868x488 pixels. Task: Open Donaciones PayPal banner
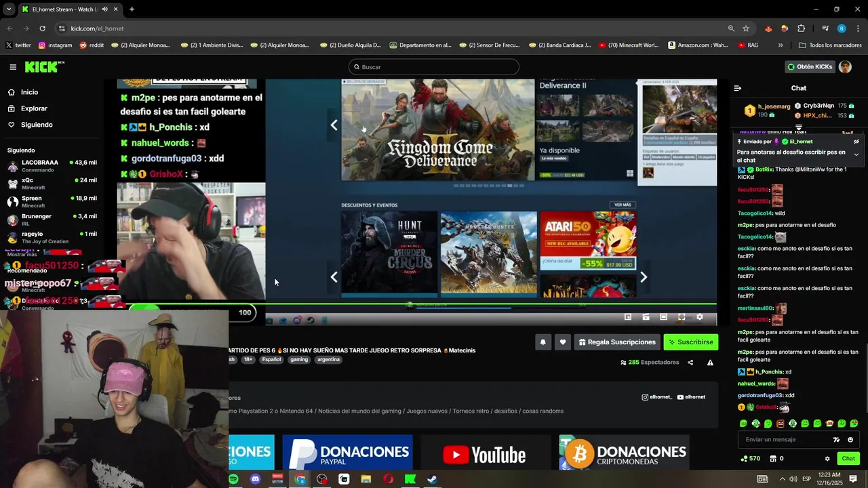pos(347,453)
